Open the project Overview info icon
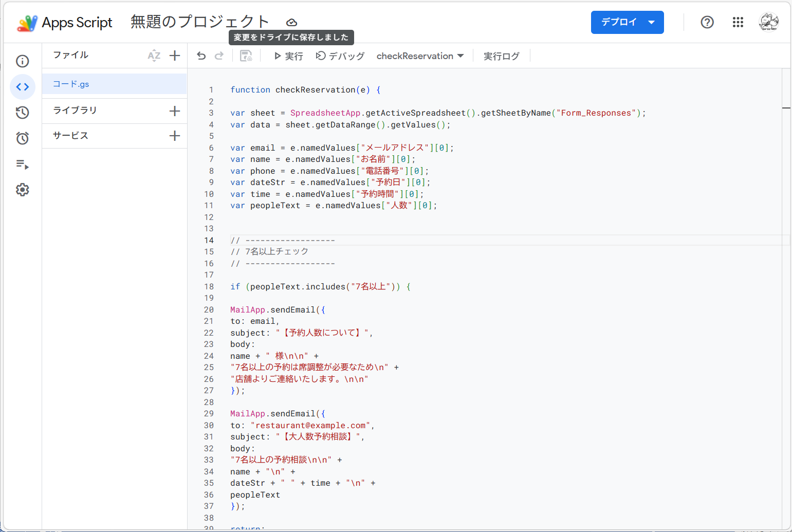 23,61
